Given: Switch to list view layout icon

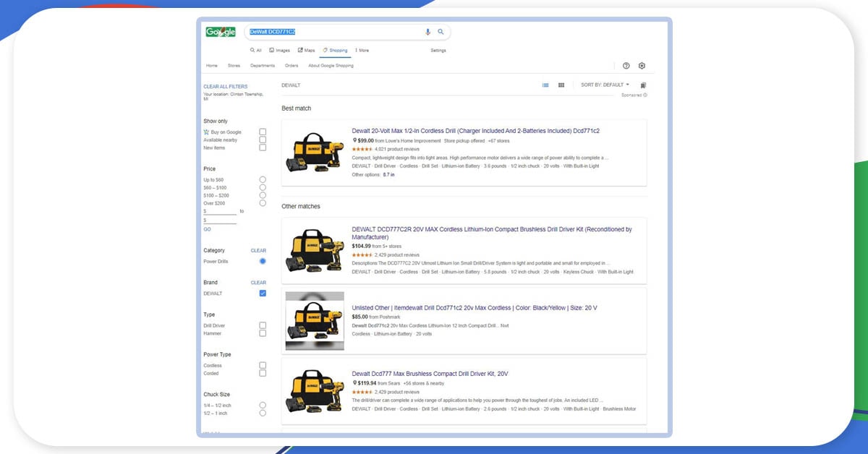Looking at the screenshot, I should (545, 85).
